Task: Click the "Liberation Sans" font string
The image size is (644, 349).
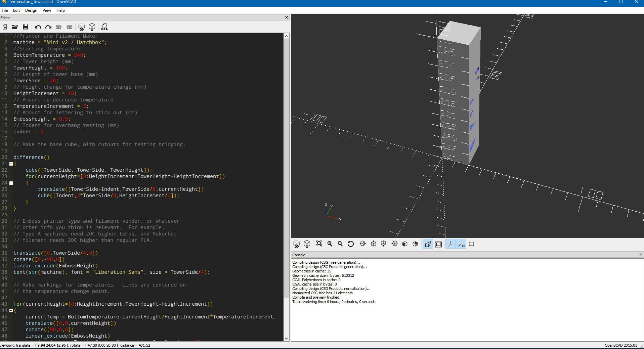Action: click(118, 272)
